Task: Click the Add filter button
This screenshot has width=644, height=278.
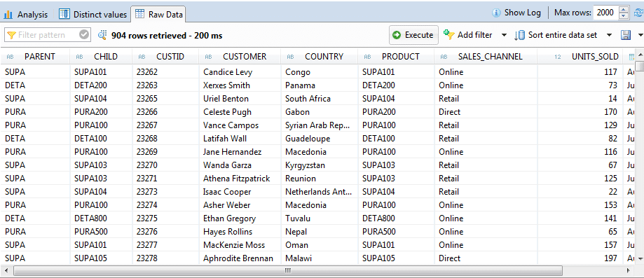Action: (x=468, y=35)
